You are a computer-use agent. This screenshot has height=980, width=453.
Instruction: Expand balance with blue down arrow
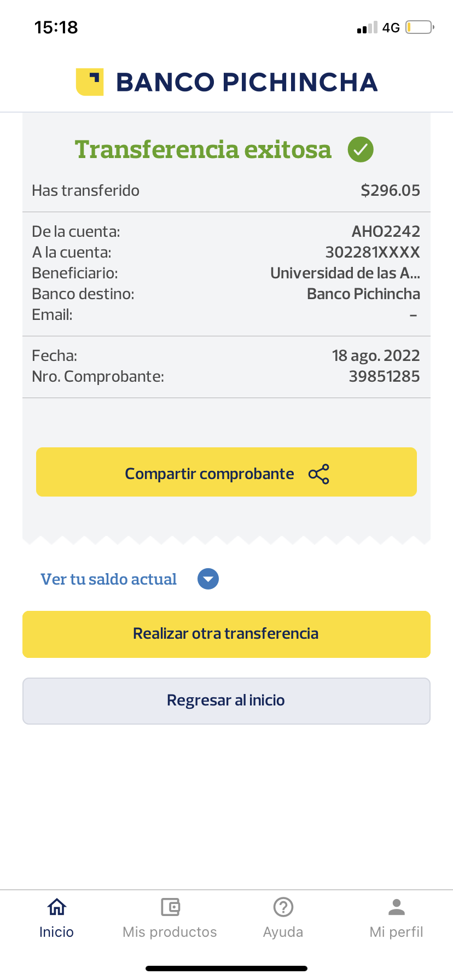(x=208, y=579)
